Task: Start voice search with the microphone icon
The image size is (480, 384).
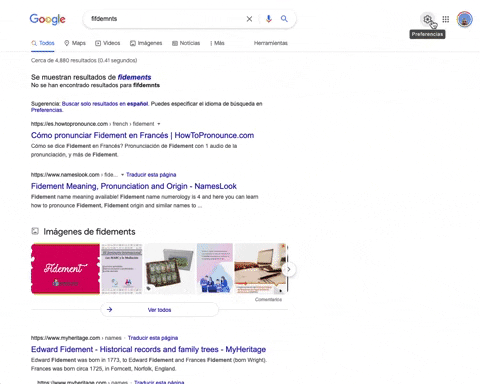Action: pos(269,19)
